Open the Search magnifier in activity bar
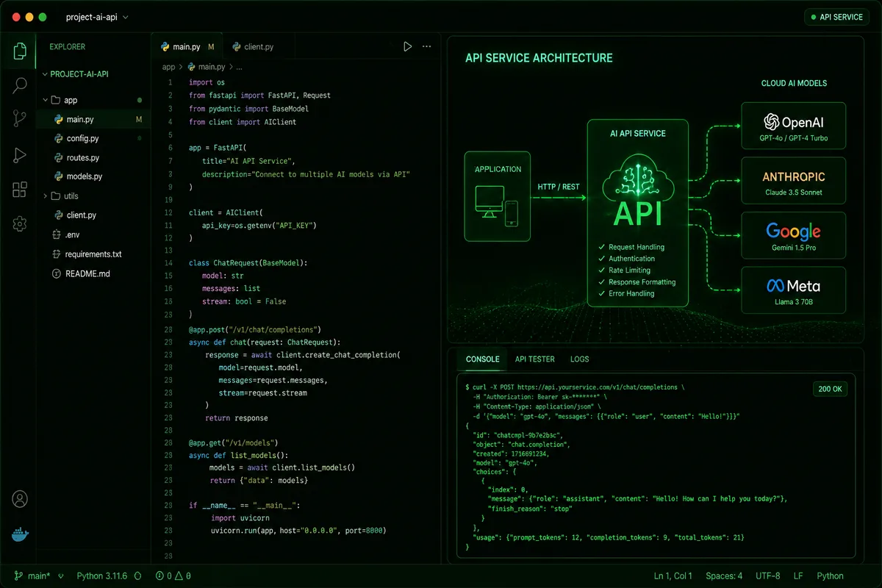The height and width of the screenshot is (588, 882). click(x=20, y=85)
